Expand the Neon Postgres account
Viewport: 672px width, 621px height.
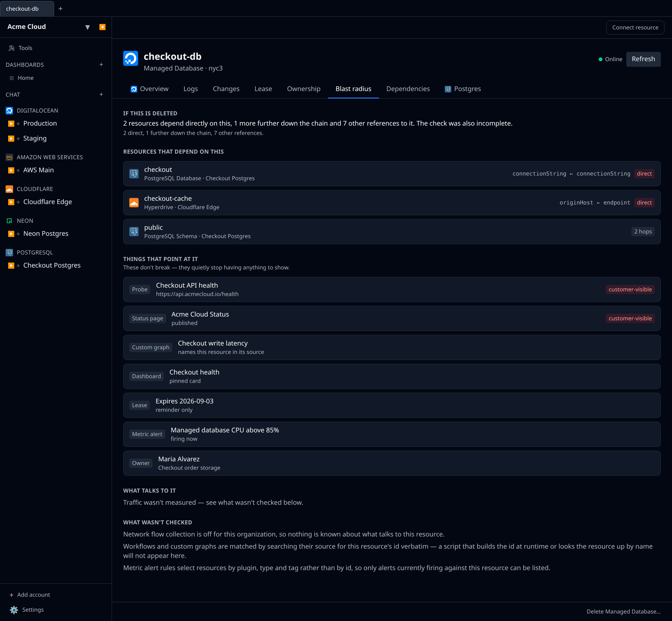[11, 233]
